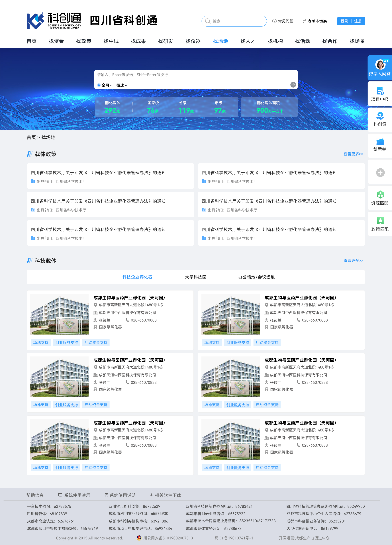Click the 常见问题 question mark icon
The width and height of the screenshot is (392, 545).
274,21
